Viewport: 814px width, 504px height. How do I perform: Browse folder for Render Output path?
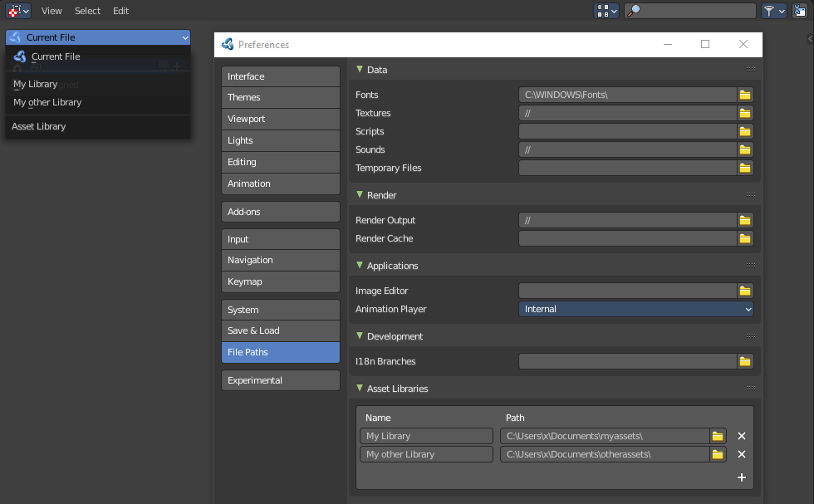745,220
